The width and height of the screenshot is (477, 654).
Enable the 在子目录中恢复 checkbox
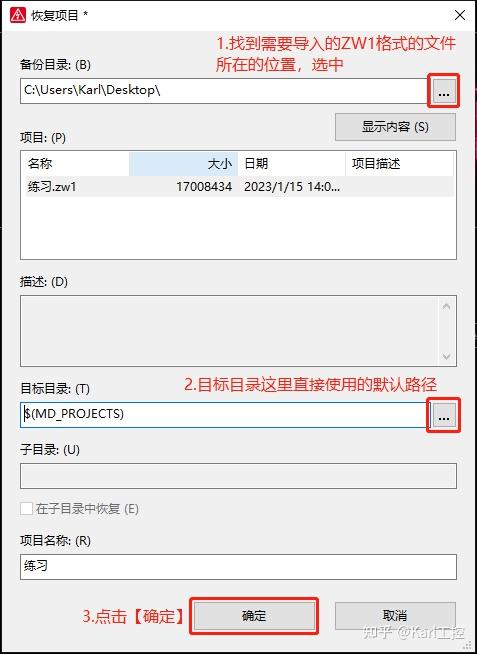(26, 509)
